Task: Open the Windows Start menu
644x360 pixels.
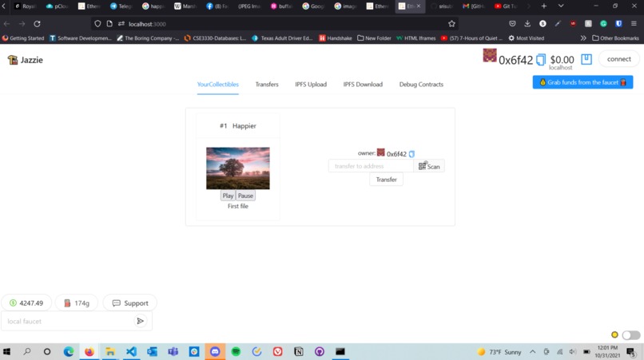Action: (x=6, y=351)
